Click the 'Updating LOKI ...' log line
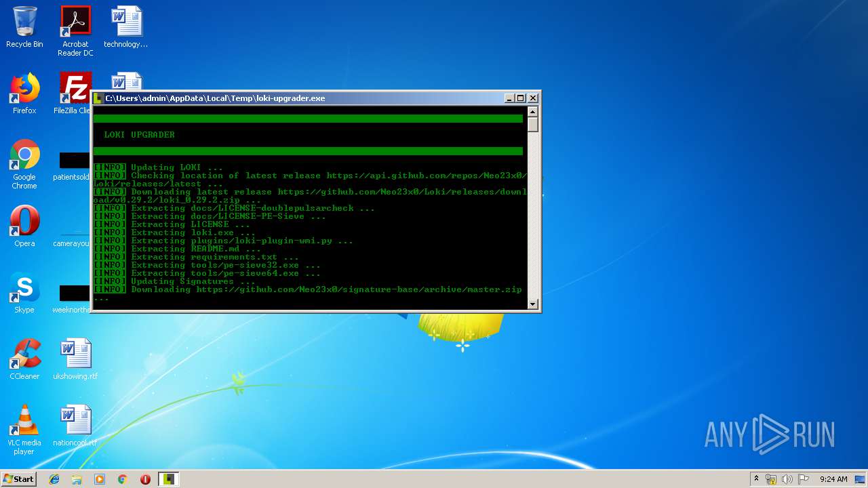The width and height of the screenshot is (868, 488). pos(158,167)
